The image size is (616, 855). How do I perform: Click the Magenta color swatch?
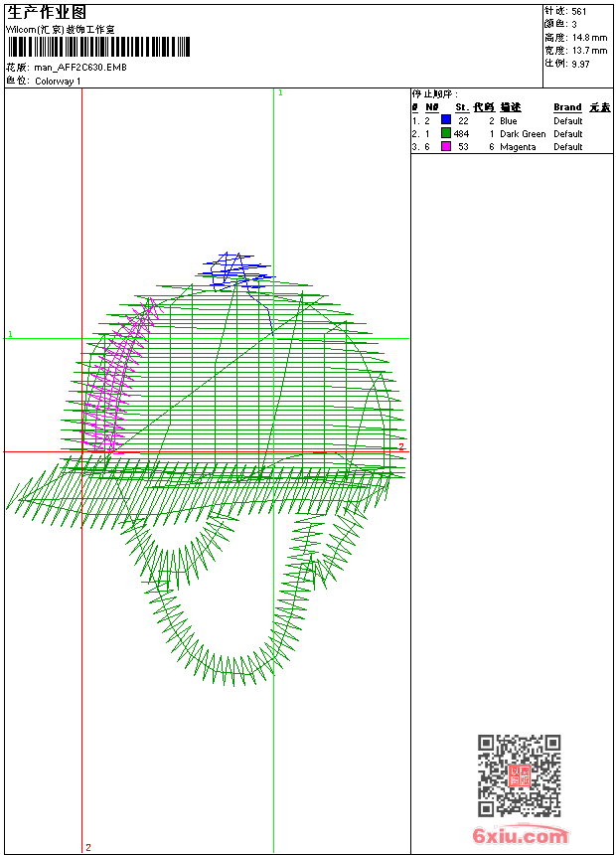[446, 146]
